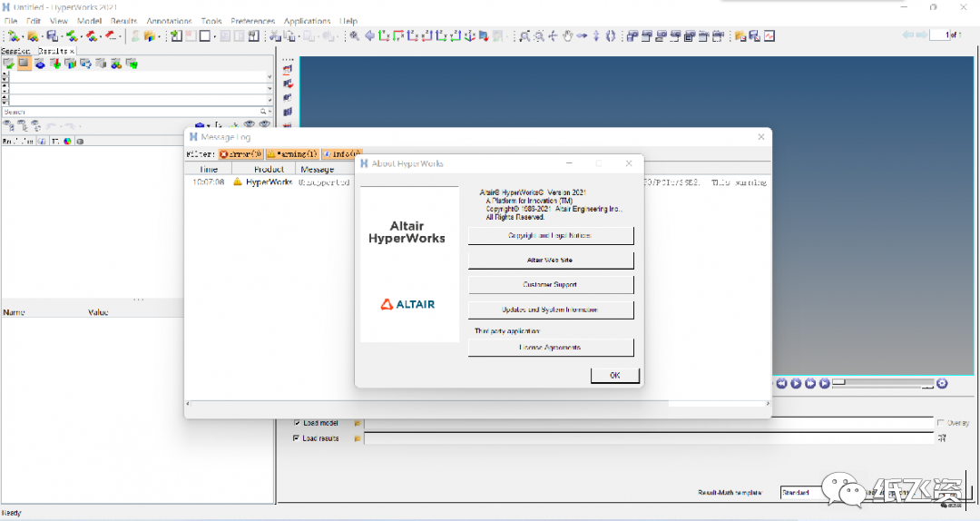Switch to the Session tab
Viewport: 980px width, 521px height.
[15, 52]
